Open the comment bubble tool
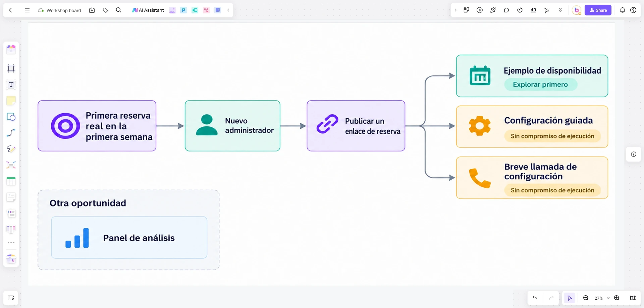Screen dimensions: 644x308 (x=506, y=10)
